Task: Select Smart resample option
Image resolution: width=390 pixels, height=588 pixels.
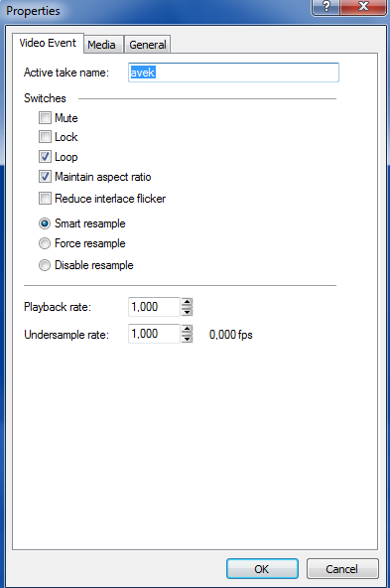Action: point(45,223)
